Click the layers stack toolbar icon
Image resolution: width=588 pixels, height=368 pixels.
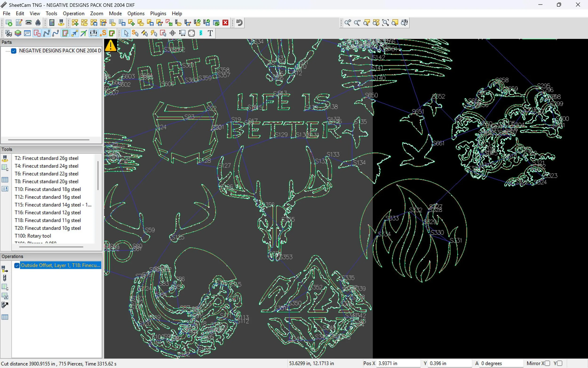18,33
